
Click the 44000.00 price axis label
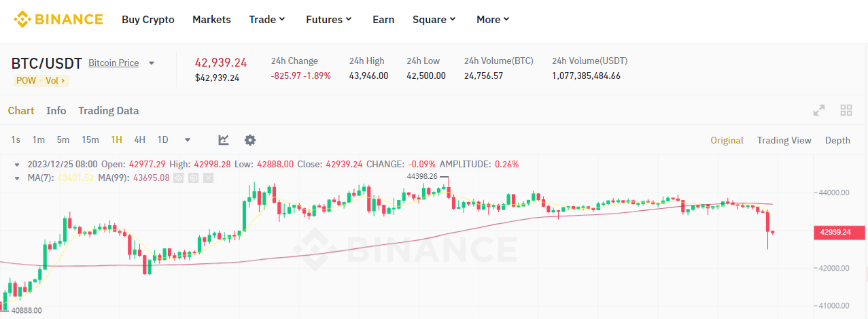click(x=834, y=192)
